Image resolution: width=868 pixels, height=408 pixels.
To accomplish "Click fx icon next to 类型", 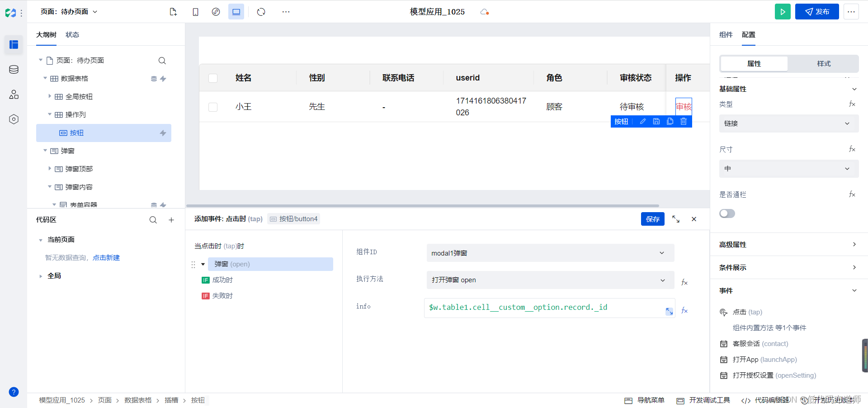I will 852,104.
